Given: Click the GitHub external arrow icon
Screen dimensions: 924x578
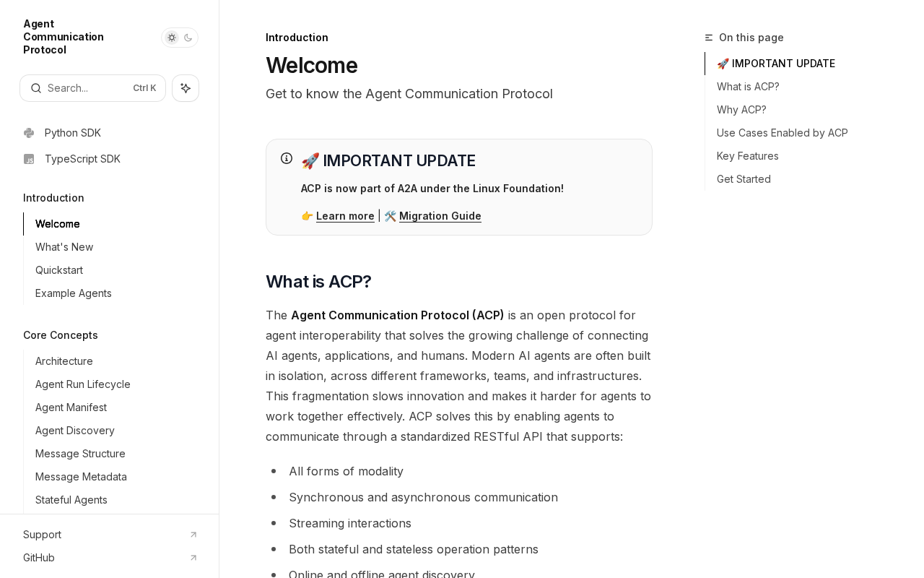Looking at the screenshot, I should click(x=193, y=558).
